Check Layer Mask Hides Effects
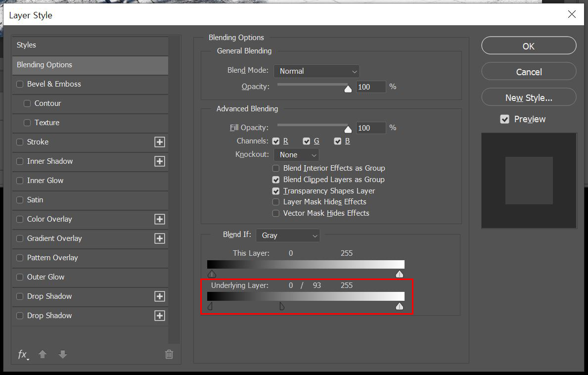The width and height of the screenshot is (588, 375). click(x=276, y=202)
